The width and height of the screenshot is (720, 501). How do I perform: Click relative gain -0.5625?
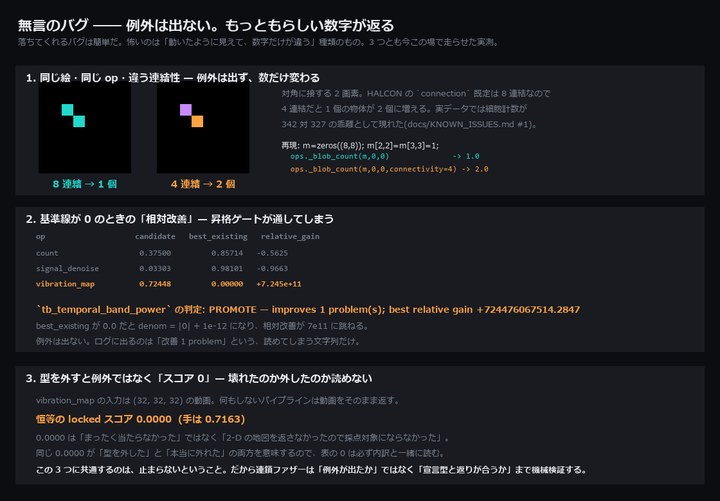pyautogui.click(x=272, y=253)
